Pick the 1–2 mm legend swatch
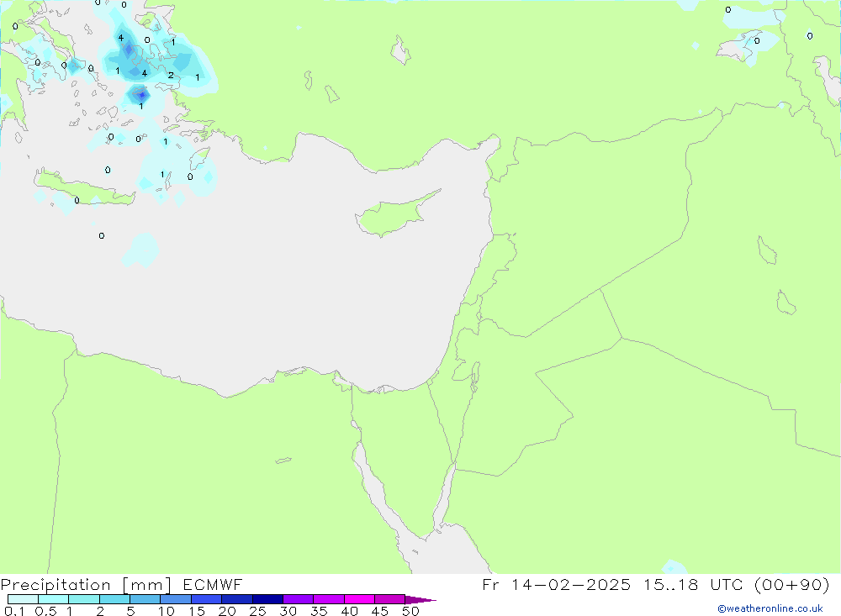Screen dimensions: 841x616 pyautogui.click(x=83, y=599)
